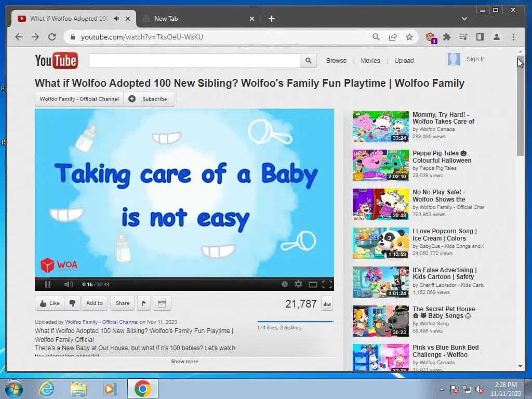Click the Sign In link

[476, 59]
